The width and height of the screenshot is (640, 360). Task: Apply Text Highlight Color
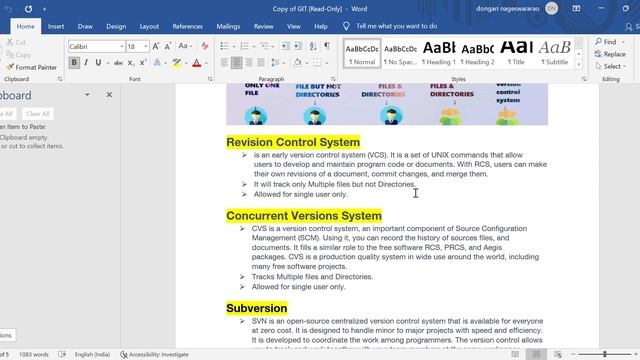(x=176, y=62)
